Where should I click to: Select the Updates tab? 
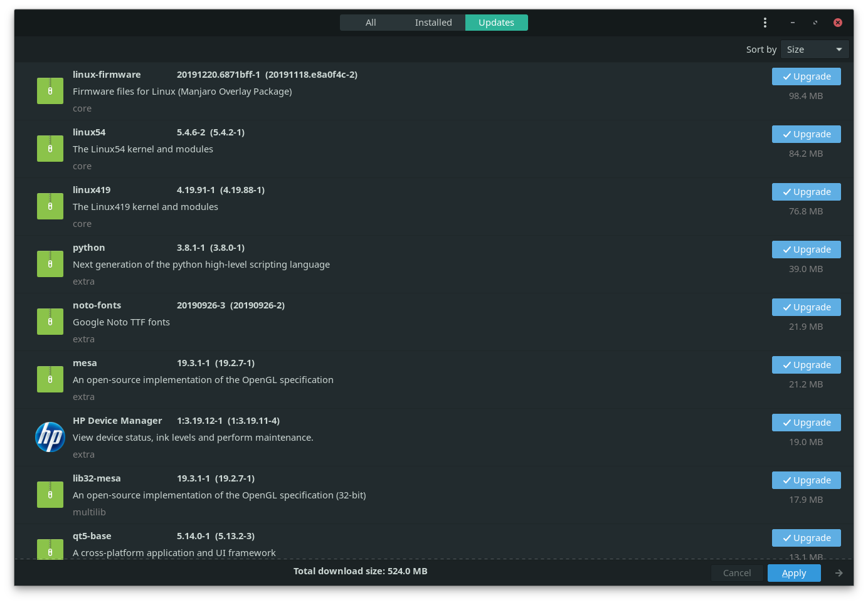pyautogui.click(x=496, y=23)
